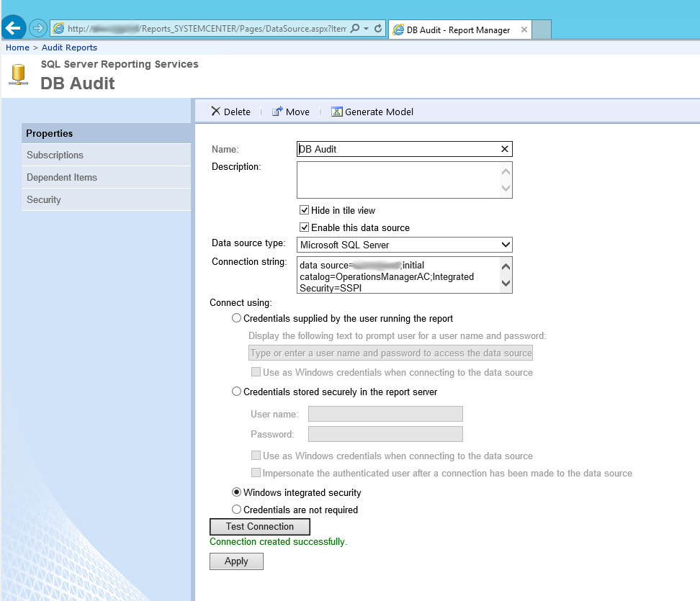Open the Subscriptions side tab
The height and width of the screenshot is (601, 700).
107,155
